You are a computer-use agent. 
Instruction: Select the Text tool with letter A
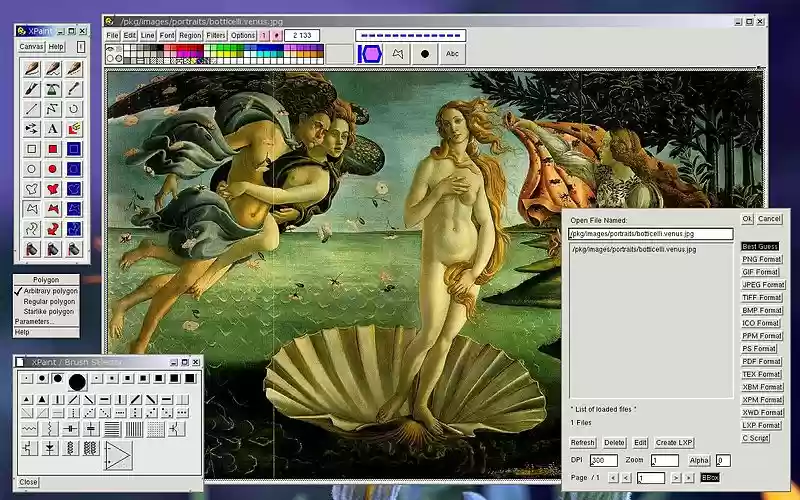click(x=53, y=129)
